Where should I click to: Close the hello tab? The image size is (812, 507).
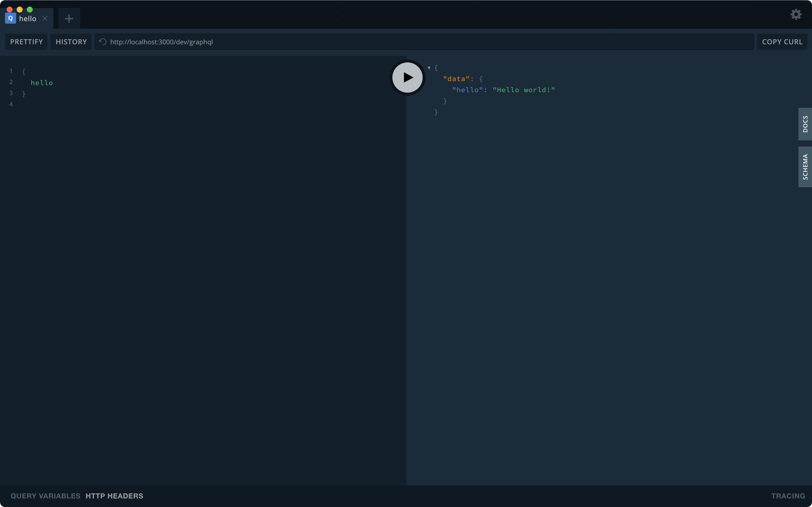pos(45,18)
